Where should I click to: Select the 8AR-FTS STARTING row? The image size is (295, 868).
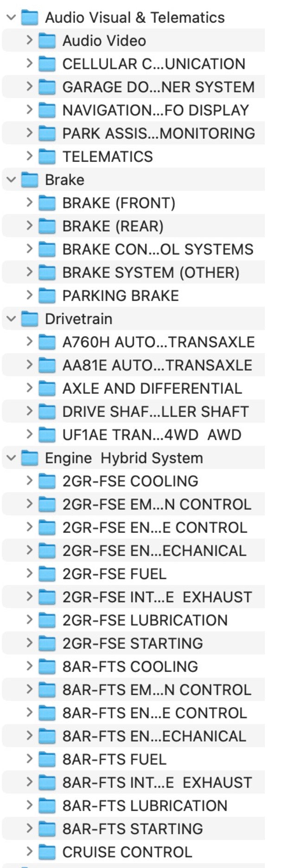[134, 829]
